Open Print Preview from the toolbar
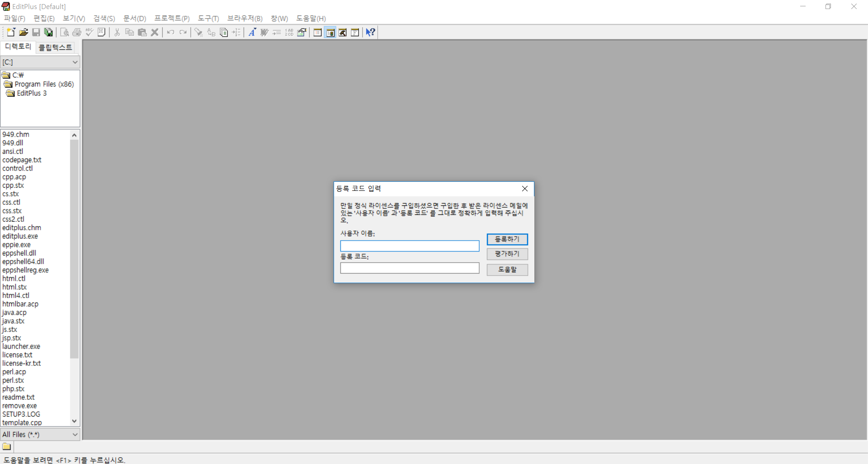 (65, 32)
